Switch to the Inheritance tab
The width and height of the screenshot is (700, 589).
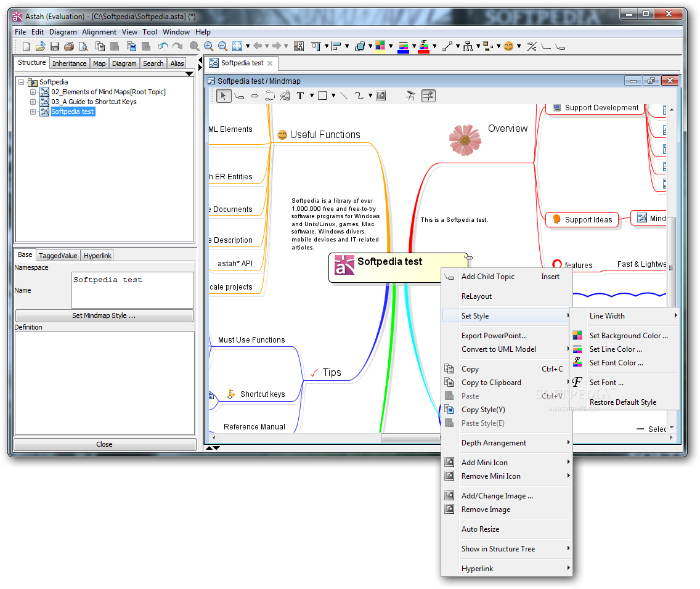click(69, 63)
